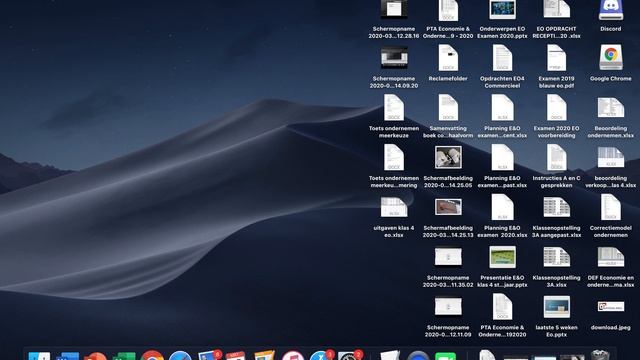Image resolution: width=640 pixels, height=360 pixels.
Task: Select Schermopname 2020-0...12.11.09 recording
Action: click(x=448, y=307)
